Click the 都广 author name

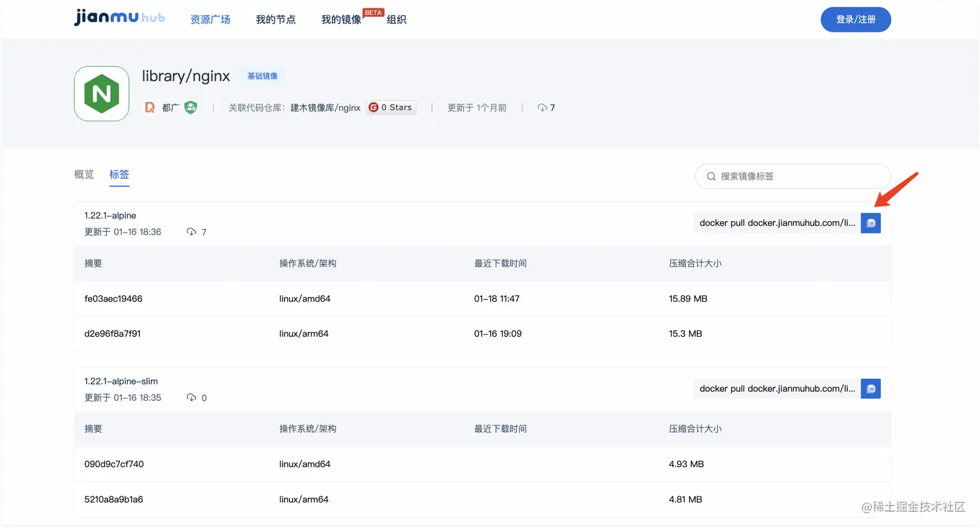click(170, 108)
